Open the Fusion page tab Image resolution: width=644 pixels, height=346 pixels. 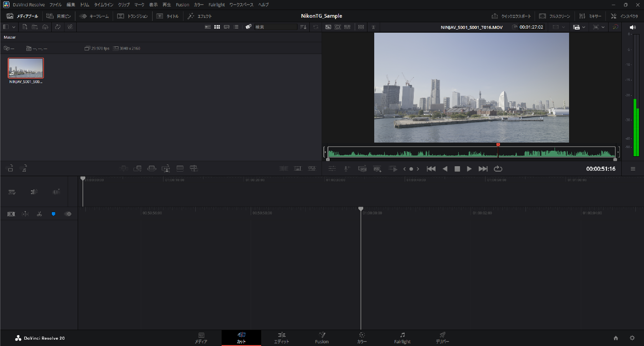(x=322, y=338)
